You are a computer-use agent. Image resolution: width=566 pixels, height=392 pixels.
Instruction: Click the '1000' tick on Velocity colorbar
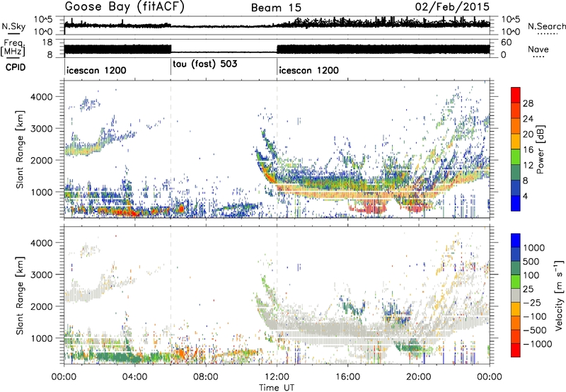point(534,248)
